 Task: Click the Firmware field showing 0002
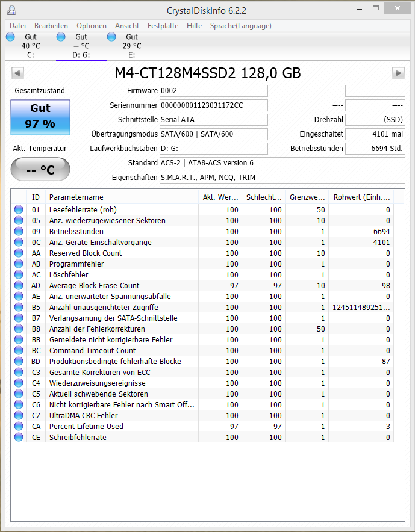click(x=214, y=91)
